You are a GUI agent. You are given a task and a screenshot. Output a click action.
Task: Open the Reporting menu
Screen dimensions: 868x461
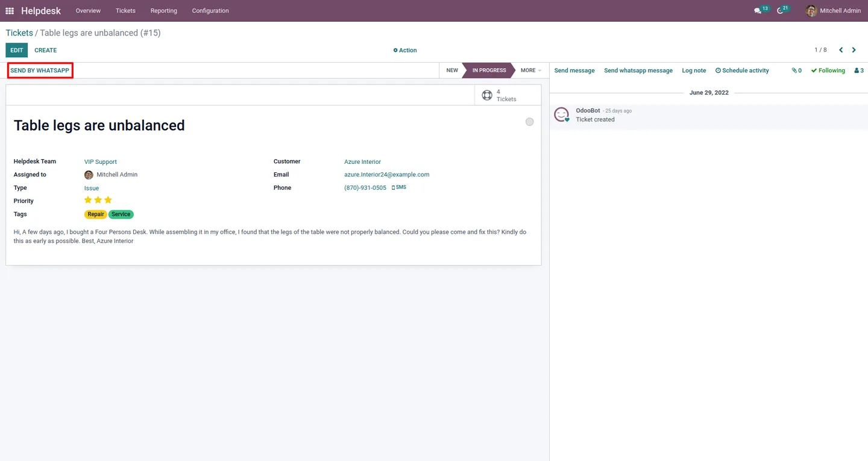coord(164,11)
